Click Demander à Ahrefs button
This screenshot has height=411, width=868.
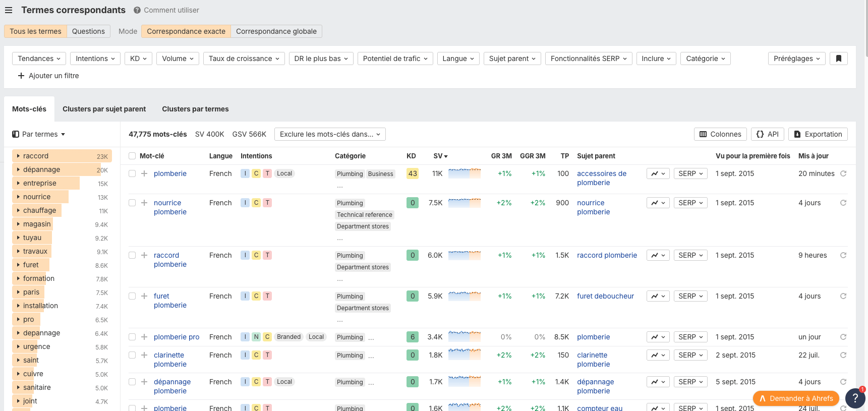tap(796, 398)
